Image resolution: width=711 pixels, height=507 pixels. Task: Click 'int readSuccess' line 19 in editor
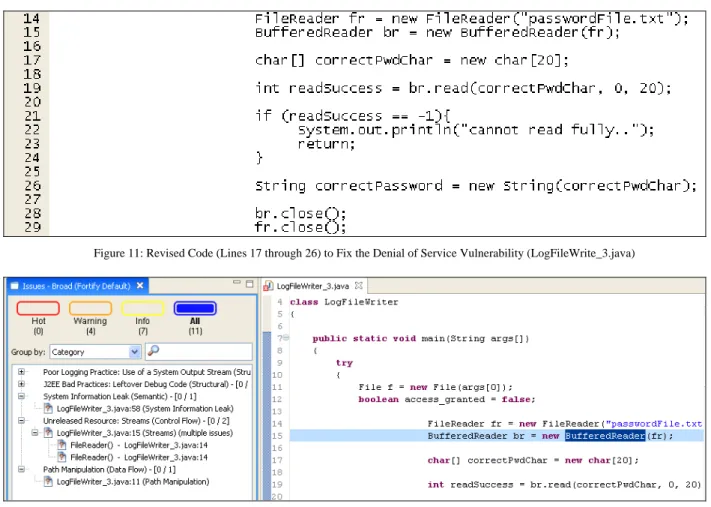[564, 485]
